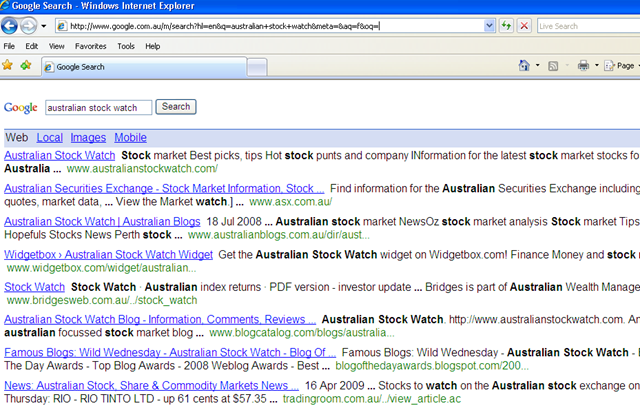Open Famous Blogs Wild Wednesday result link
The height and width of the screenshot is (408, 640).
click(170, 353)
